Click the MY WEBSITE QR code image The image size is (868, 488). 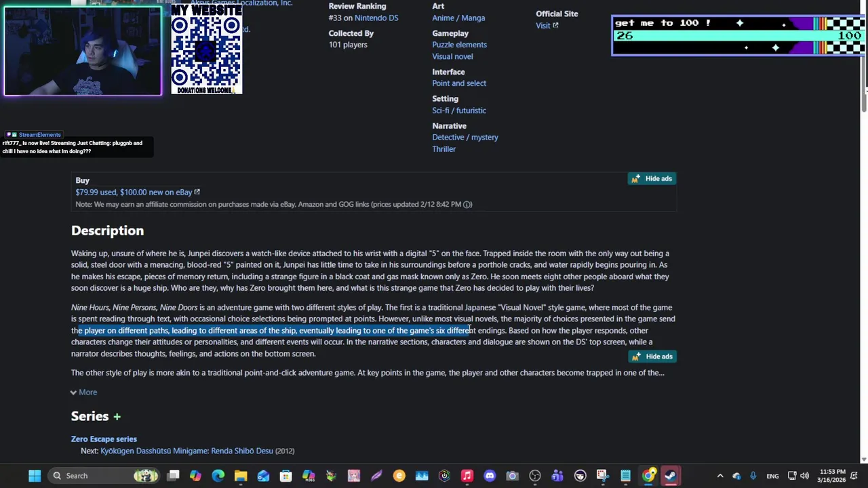206,49
